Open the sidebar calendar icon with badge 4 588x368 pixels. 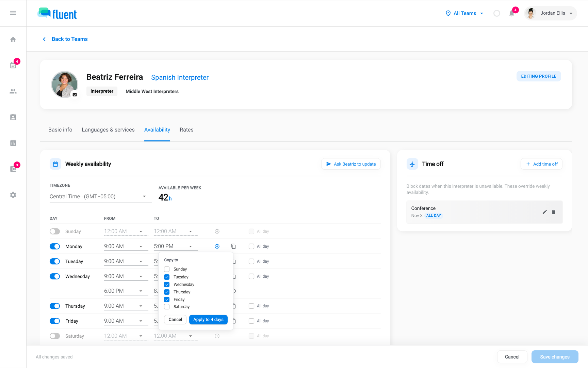(13, 65)
